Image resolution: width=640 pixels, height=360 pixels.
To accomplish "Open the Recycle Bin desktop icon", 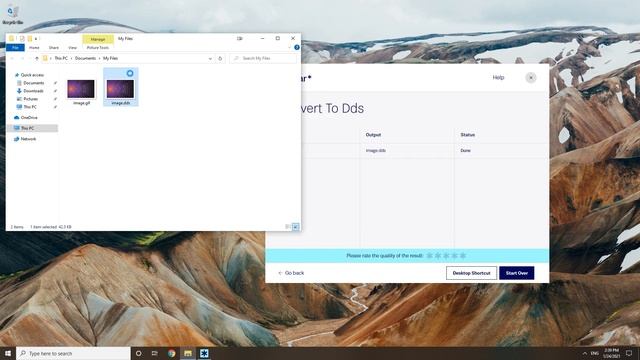I will point(12,14).
